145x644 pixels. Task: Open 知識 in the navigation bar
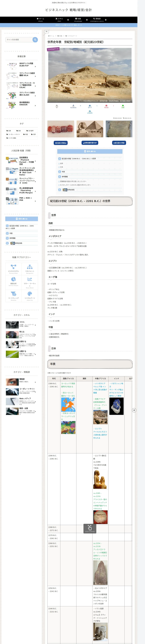pyautogui.click(x=78, y=20)
